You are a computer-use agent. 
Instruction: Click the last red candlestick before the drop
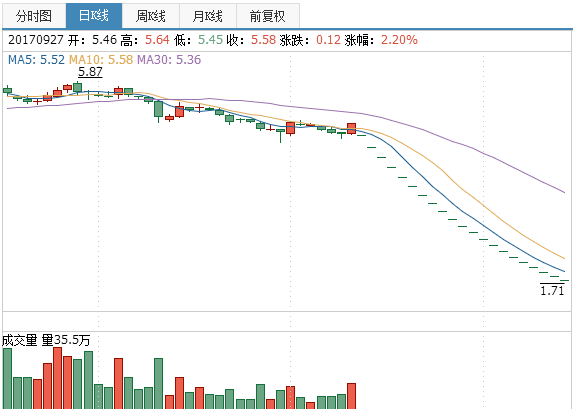(351, 129)
